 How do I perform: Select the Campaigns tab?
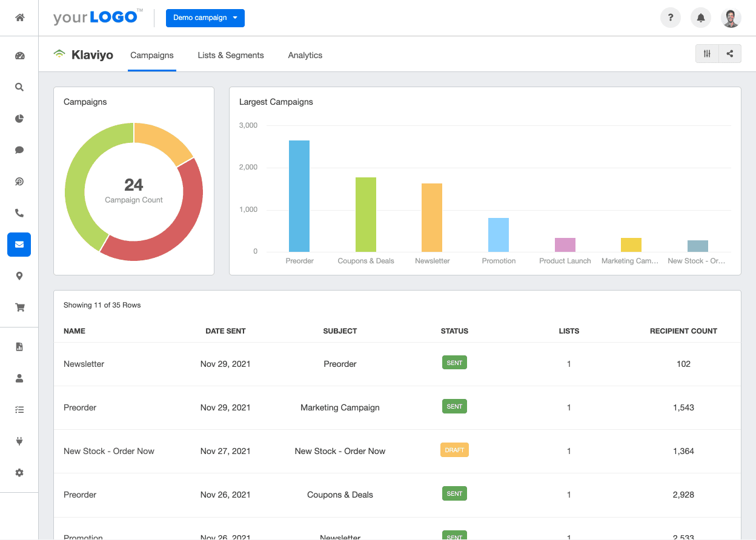click(151, 55)
